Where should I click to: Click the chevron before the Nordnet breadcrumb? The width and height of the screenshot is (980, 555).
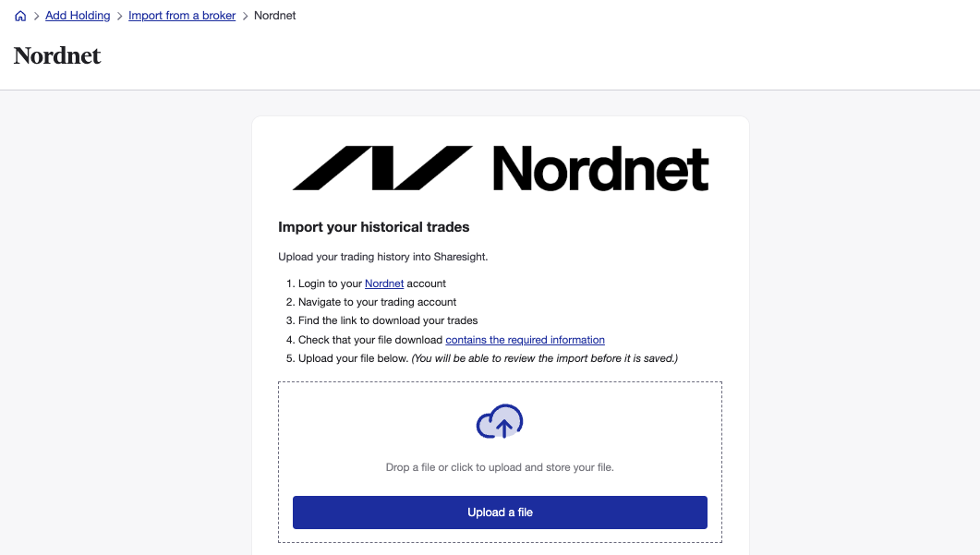pyautogui.click(x=247, y=15)
